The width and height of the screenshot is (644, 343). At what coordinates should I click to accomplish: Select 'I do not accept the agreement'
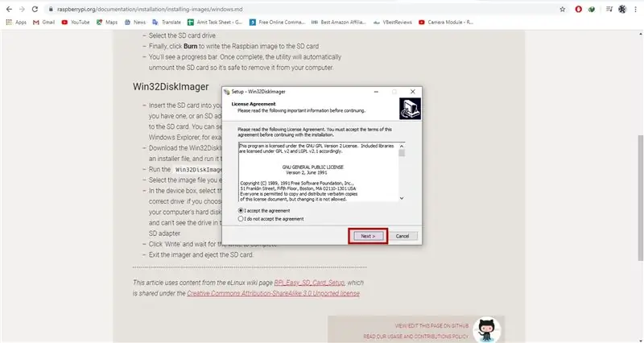pyautogui.click(x=271, y=219)
